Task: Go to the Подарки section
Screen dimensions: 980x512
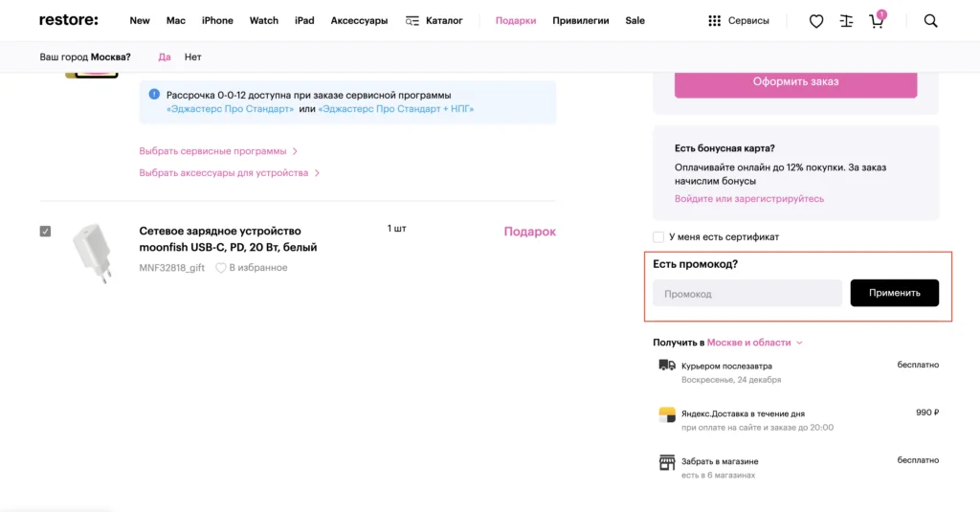Action: pos(516,21)
